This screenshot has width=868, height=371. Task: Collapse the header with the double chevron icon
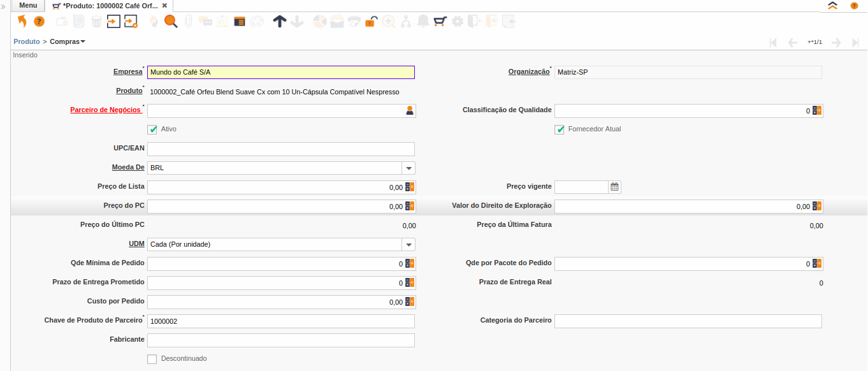point(832,5)
